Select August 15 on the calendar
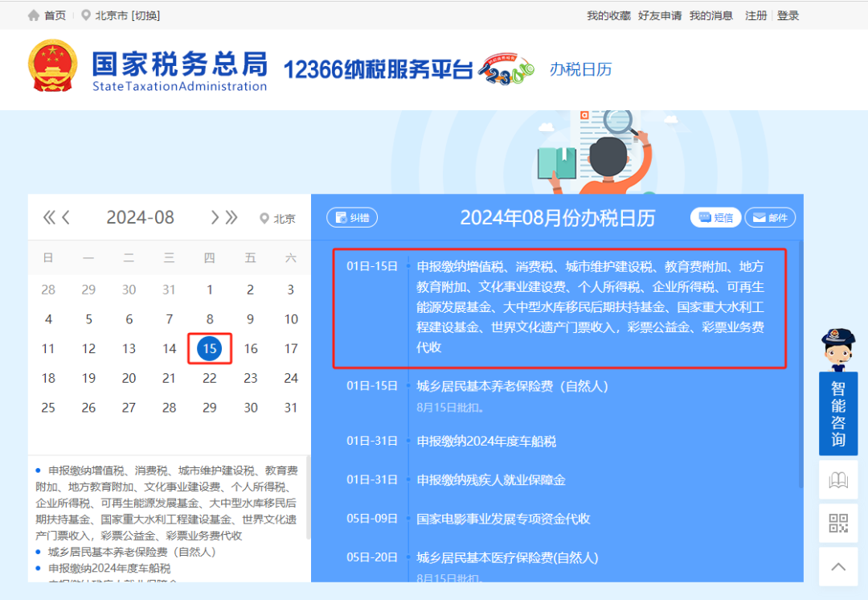The image size is (868, 600). coord(209,348)
